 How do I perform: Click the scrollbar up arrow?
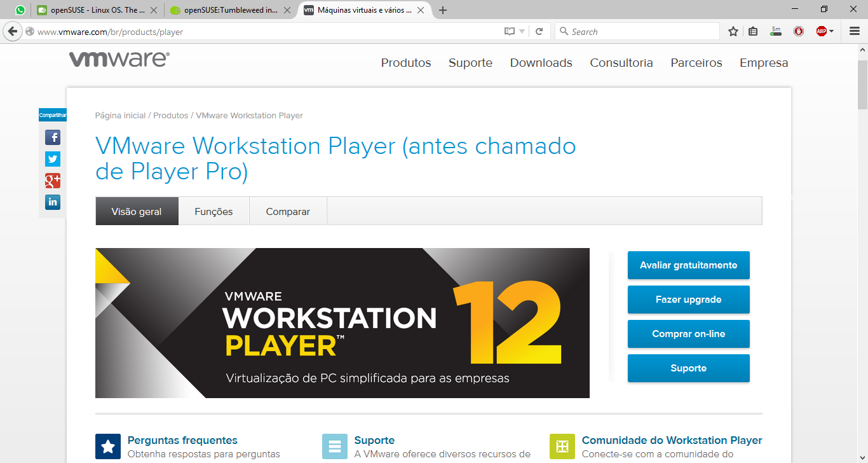(x=862, y=50)
